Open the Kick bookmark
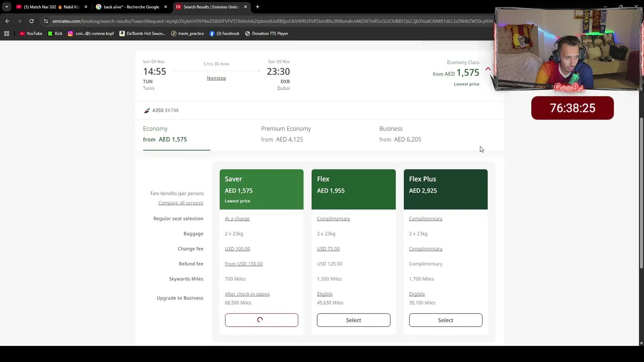The height and width of the screenshot is (362, 644). click(55, 34)
